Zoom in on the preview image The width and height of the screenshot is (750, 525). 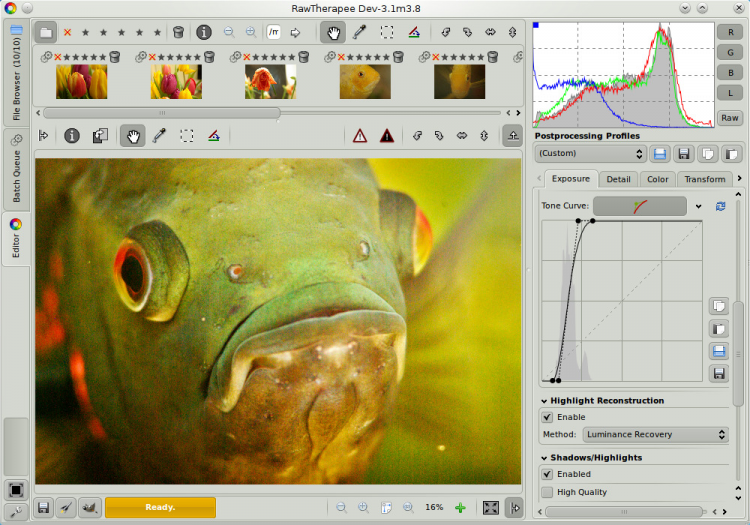363,507
